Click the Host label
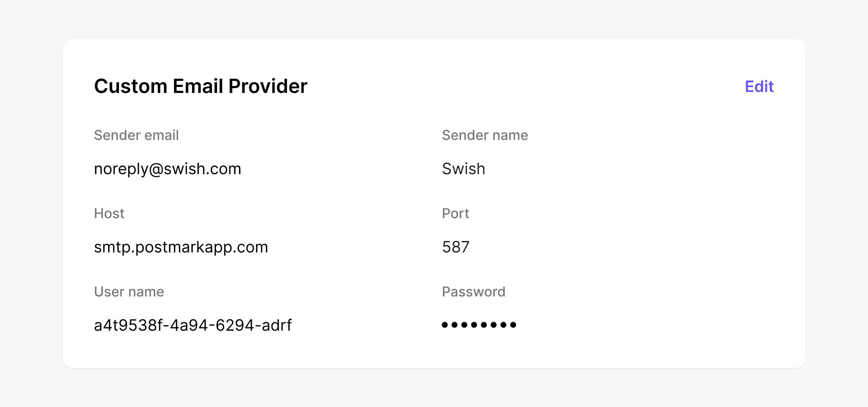The width and height of the screenshot is (868, 407). pos(109,214)
